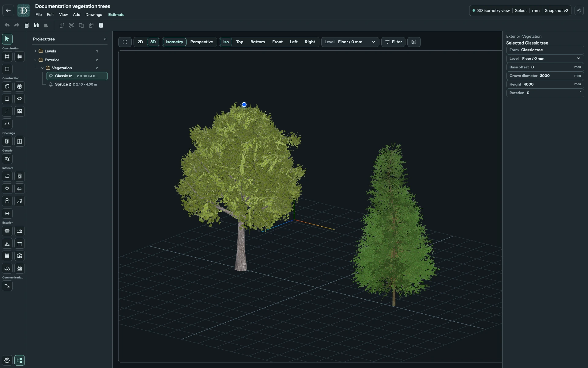Click the fit-to-view focus icon
Screen dimensions: 588x368
(125, 42)
